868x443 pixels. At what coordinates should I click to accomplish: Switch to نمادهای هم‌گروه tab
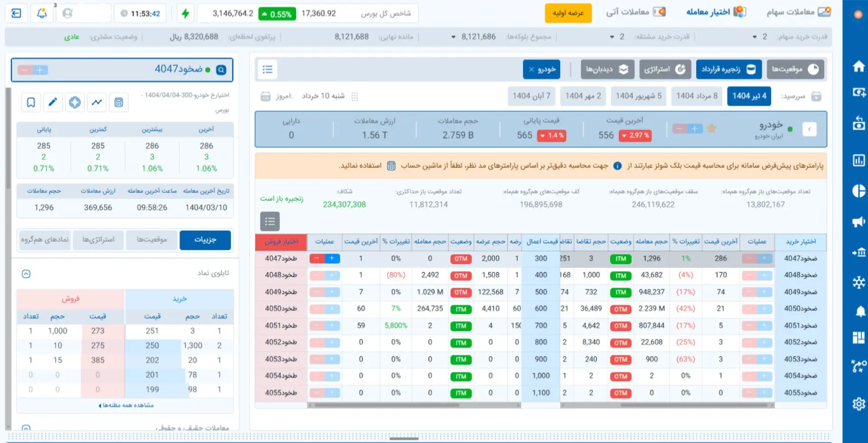pyautogui.click(x=45, y=240)
